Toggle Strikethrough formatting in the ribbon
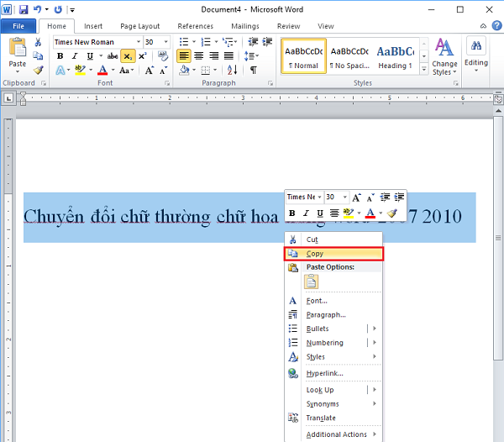 113,56
